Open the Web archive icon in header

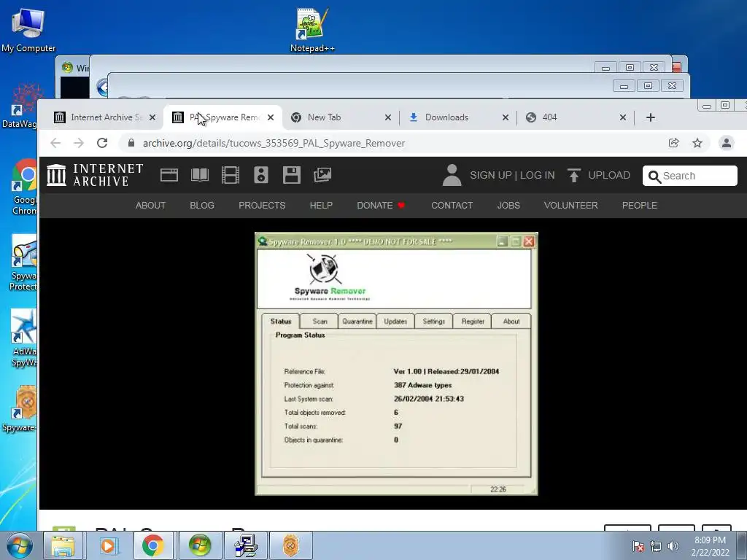pyautogui.click(x=169, y=175)
